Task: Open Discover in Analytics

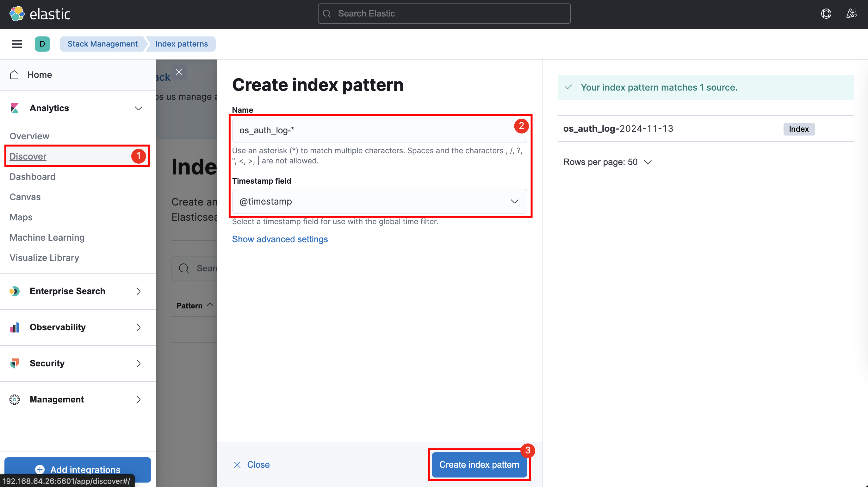Action: [x=28, y=156]
